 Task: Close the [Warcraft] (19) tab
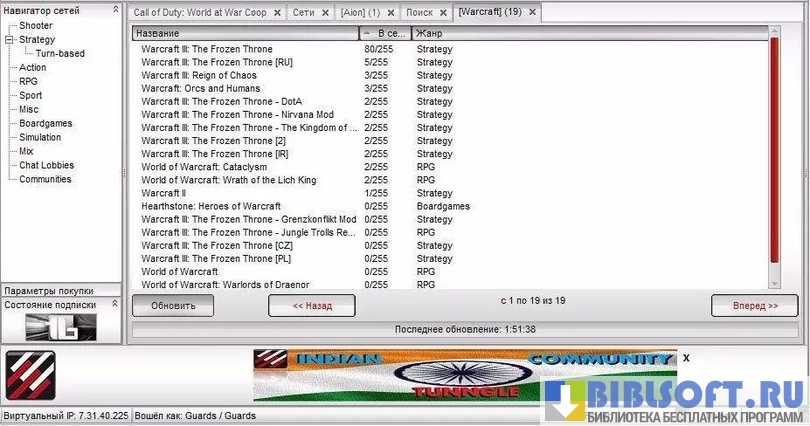pos(532,13)
